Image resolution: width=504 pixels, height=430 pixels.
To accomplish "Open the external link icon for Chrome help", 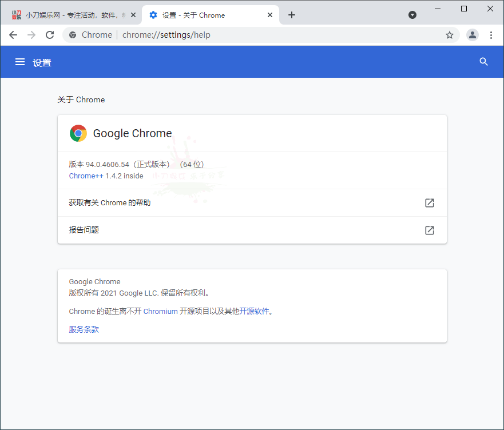I will tap(430, 203).
